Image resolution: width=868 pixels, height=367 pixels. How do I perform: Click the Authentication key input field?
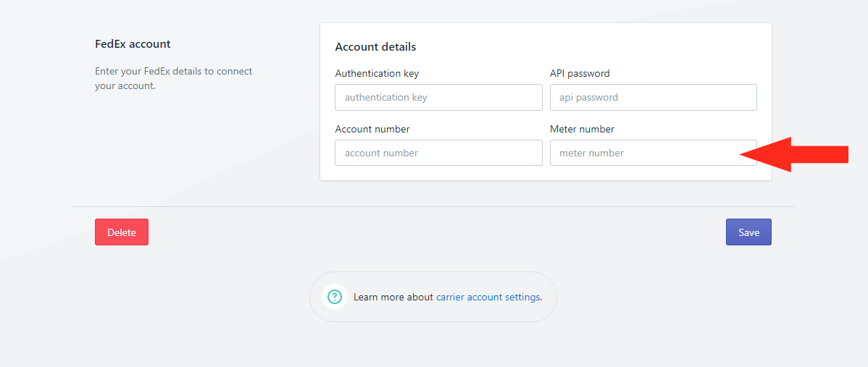pos(438,97)
